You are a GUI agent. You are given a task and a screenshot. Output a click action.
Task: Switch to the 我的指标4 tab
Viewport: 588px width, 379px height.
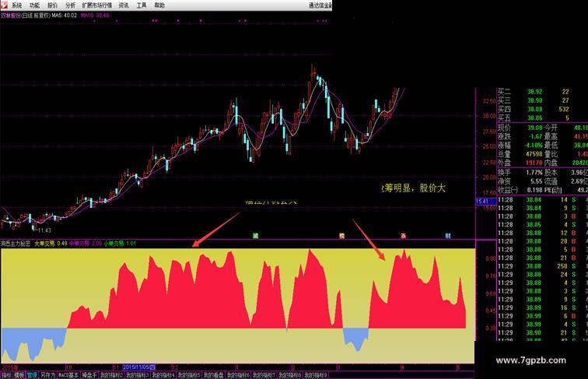tap(163, 375)
